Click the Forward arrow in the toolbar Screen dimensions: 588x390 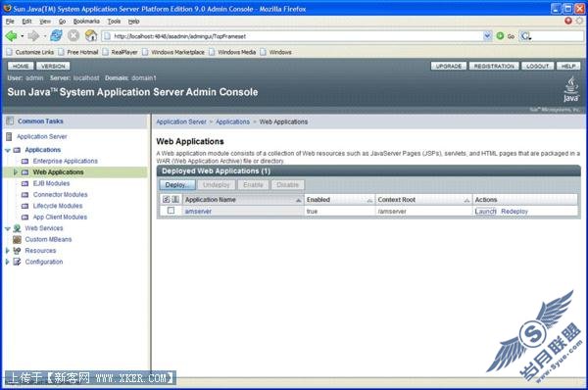point(33,36)
